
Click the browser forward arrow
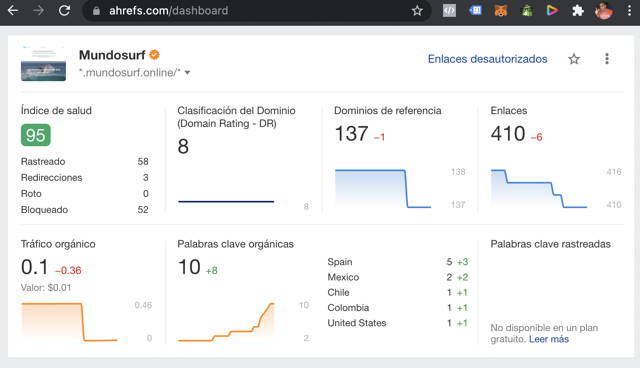pyautogui.click(x=38, y=11)
